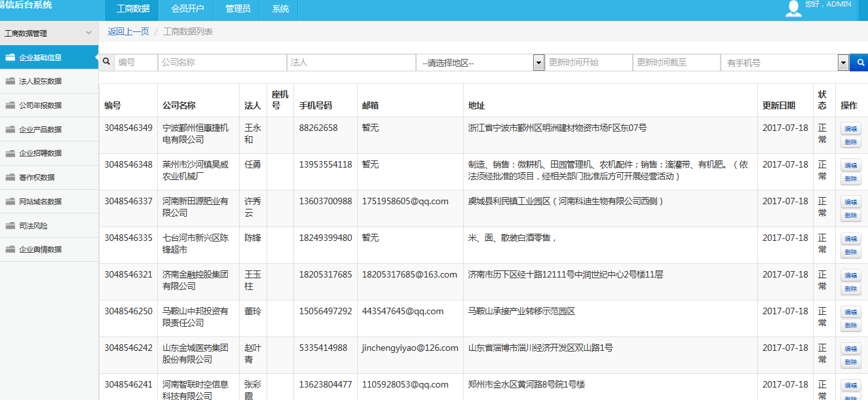The image size is (868, 400).
Task: Delete the 山东金城医药集团 row
Action: pos(850,362)
